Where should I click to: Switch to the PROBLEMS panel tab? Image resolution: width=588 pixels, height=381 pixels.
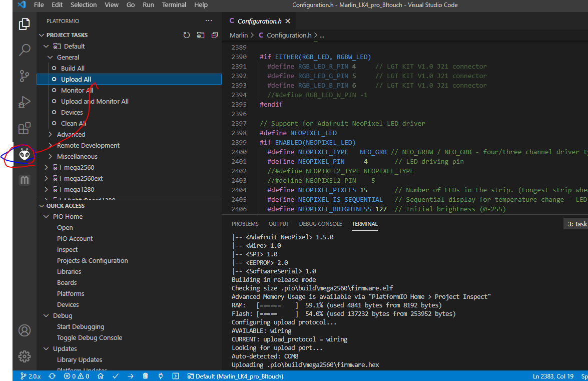[x=245, y=224]
